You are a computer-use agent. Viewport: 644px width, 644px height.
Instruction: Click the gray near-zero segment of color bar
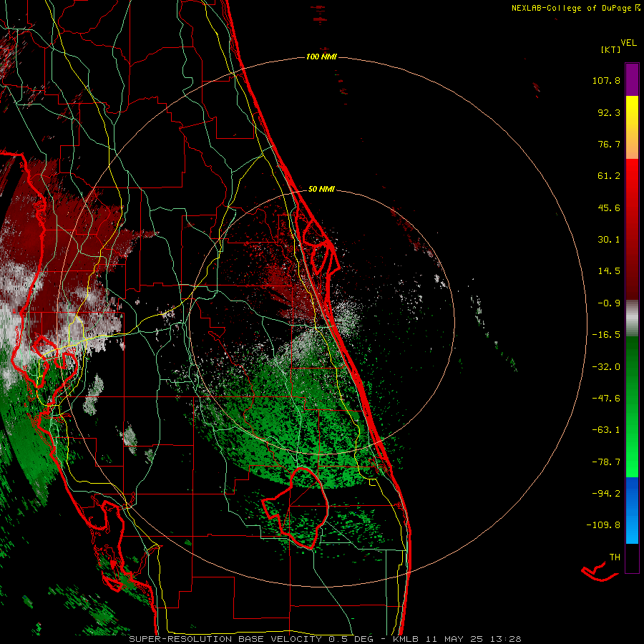coord(632,318)
